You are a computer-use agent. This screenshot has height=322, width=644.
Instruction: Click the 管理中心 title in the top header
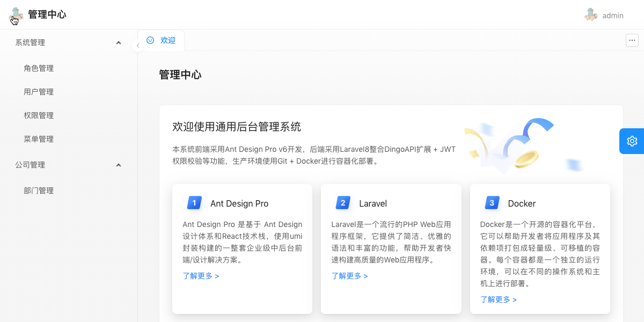tap(47, 14)
